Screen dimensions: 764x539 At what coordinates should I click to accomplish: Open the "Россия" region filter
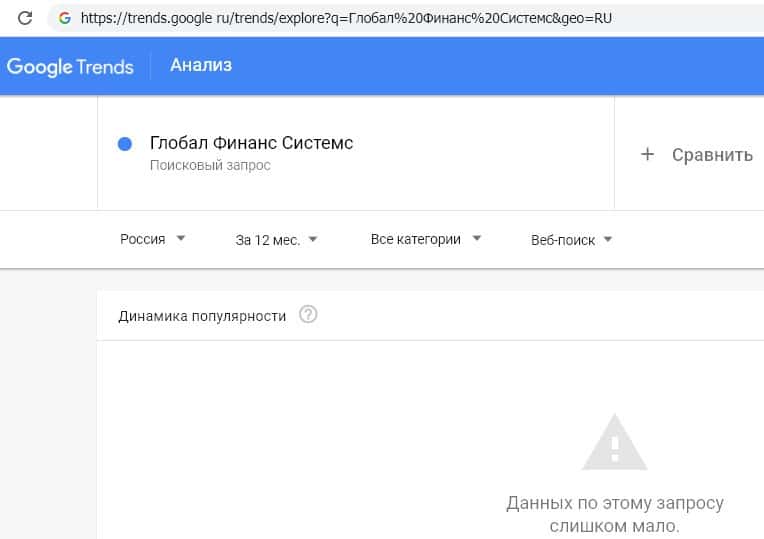(143, 239)
